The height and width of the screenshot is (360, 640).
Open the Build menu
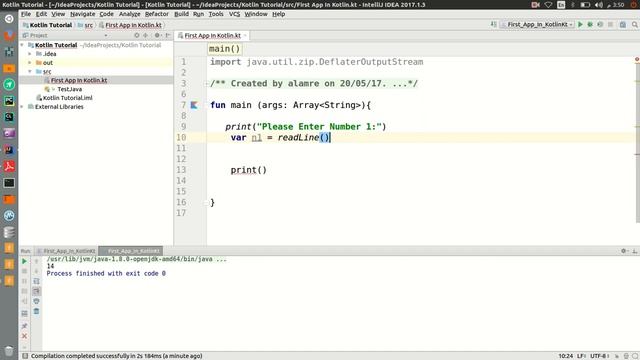[181, 14]
